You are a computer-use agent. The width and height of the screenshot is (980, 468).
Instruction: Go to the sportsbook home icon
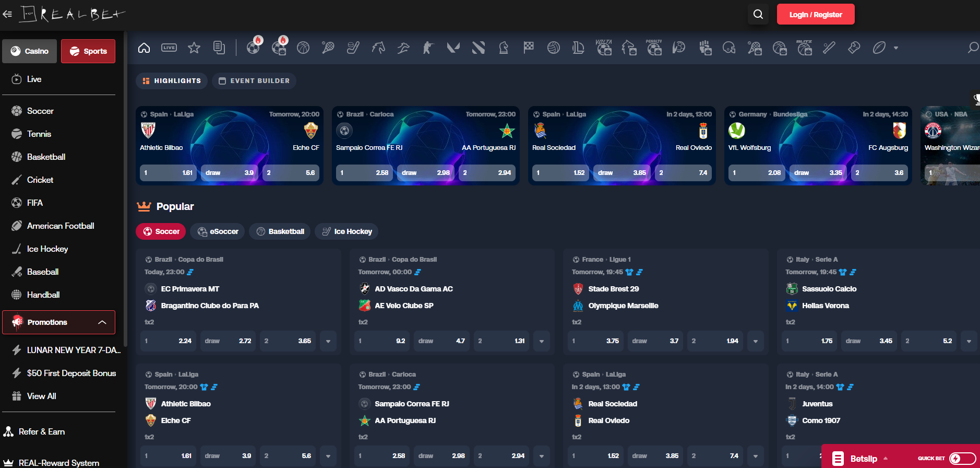pyautogui.click(x=144, y=48)
